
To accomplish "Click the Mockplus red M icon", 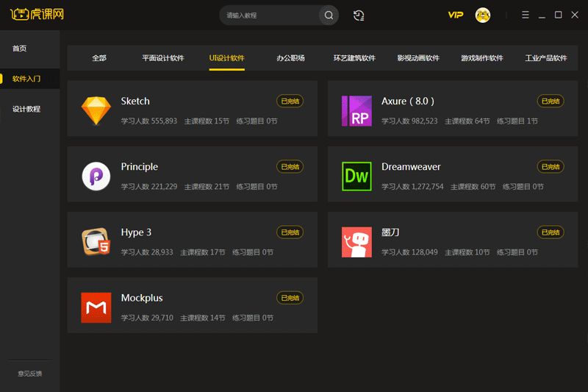I will point(96,307).
